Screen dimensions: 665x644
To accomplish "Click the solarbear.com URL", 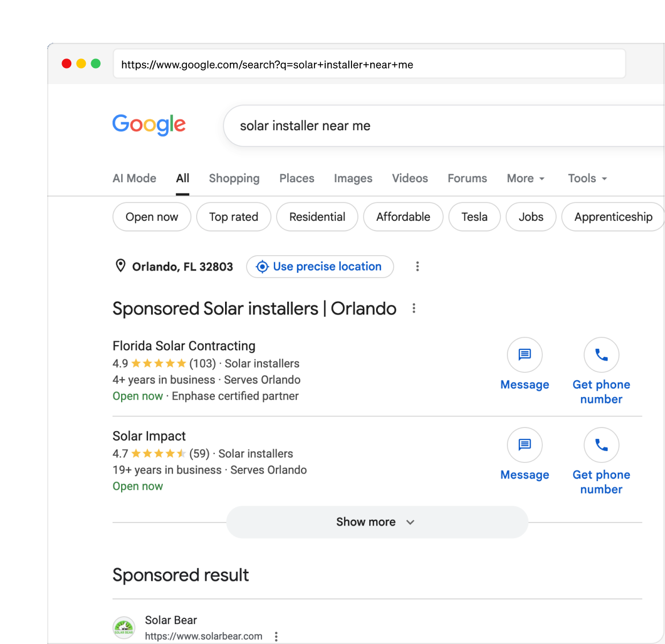I will pos(204,636).
